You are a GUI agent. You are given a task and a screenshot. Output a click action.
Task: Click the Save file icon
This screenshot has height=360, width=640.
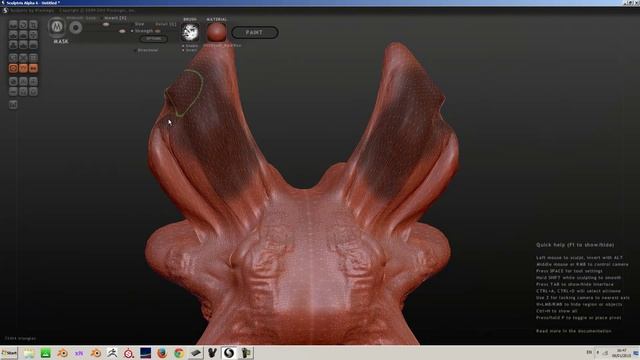coord(23,91)
